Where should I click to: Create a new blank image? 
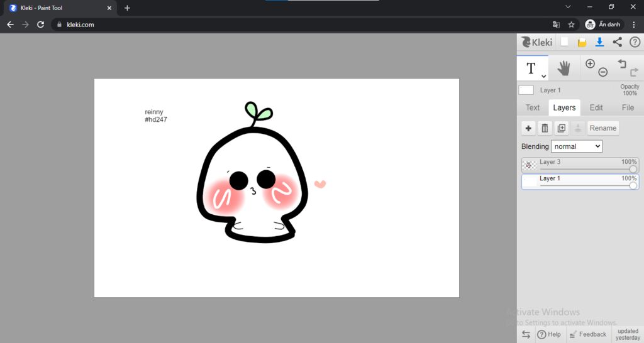(565, 42)
